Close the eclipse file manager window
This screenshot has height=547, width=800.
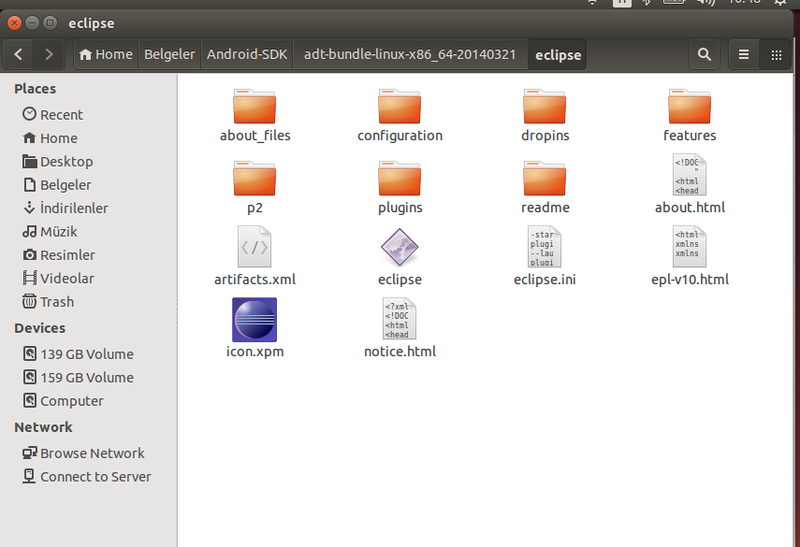[x=14, y=23]
